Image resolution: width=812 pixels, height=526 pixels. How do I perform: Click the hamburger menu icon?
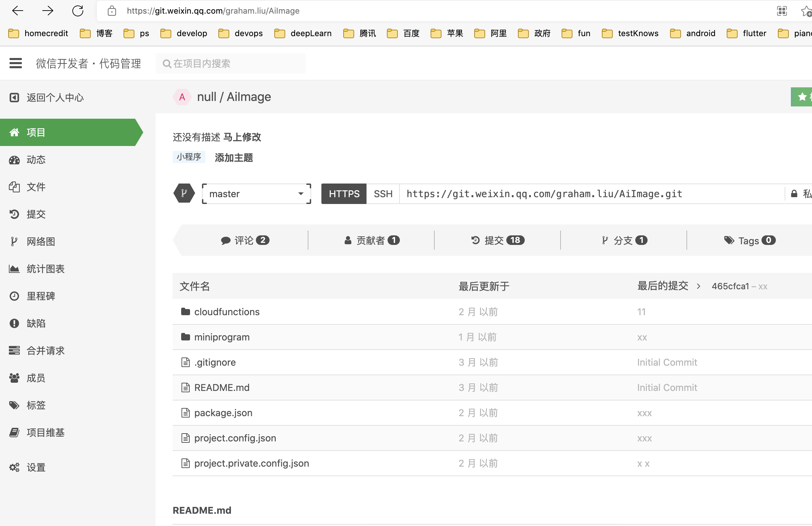[15, 63]
